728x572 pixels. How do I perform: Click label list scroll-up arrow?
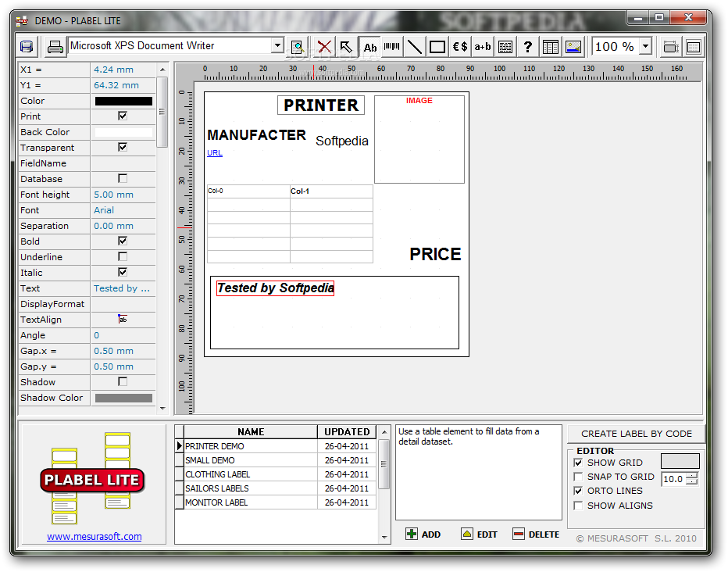(x=384, y=432)
